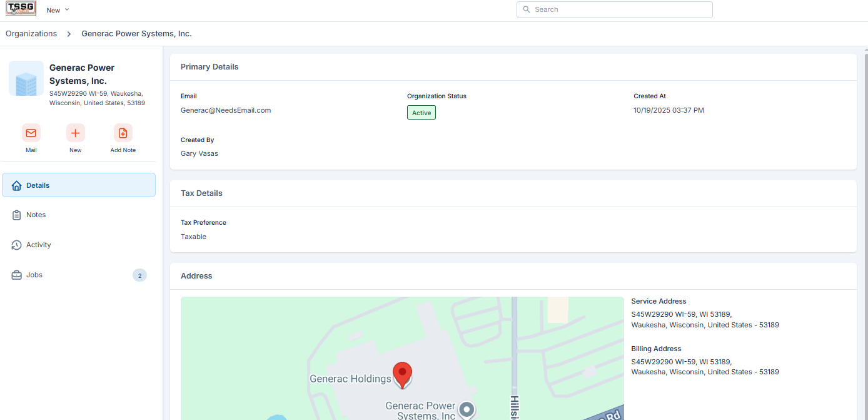The image size is (868, 420).
Task: Click the Activity history clock icon
Action: pos(17,245)
